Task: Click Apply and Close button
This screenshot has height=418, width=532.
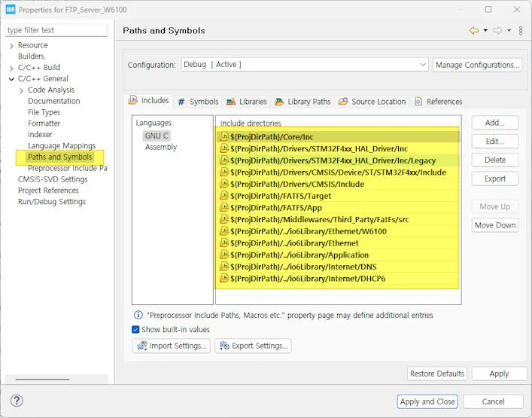Action: pos(427,401)
